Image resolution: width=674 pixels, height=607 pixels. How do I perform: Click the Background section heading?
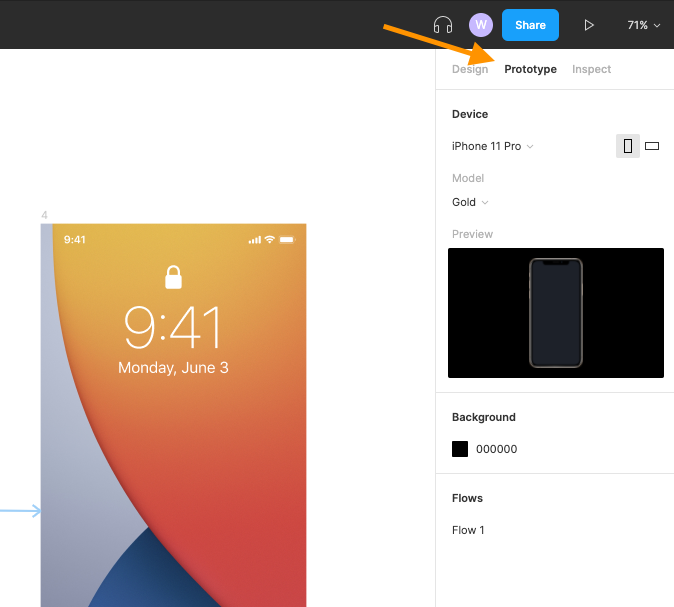pos(484,417)
